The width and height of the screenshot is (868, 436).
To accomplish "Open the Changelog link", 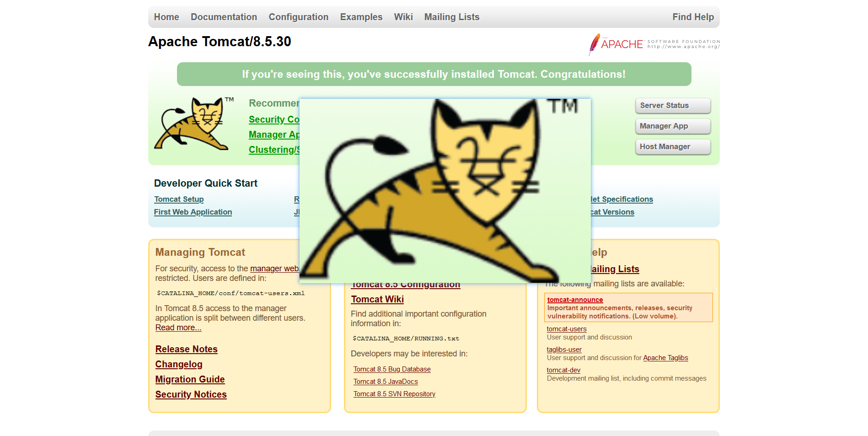I will (179, 364).
